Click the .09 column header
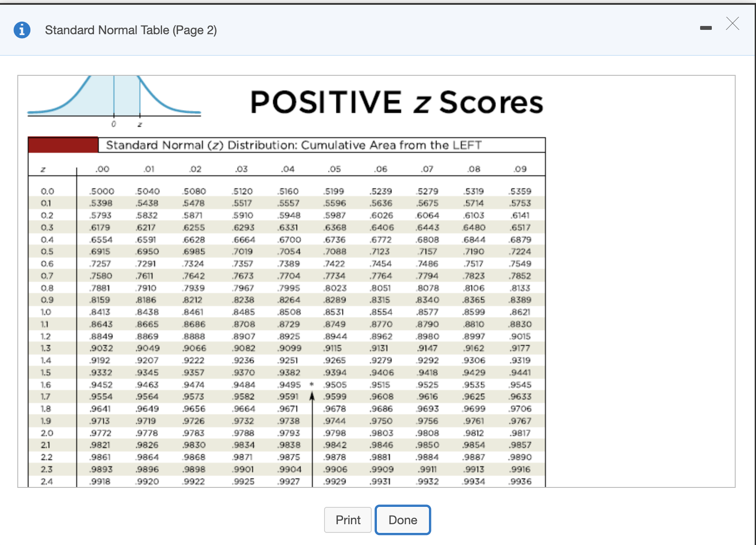 pyautogui.click(x=520, y=169)
